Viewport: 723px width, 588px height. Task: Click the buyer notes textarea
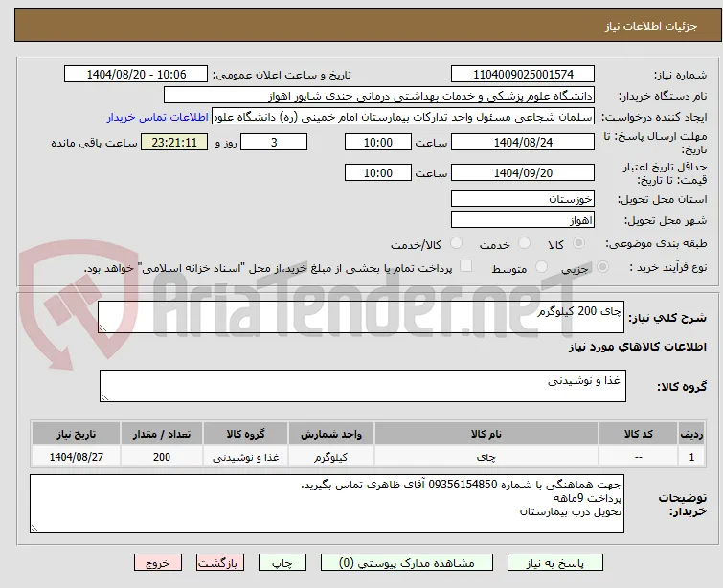(x=327, y=504)
